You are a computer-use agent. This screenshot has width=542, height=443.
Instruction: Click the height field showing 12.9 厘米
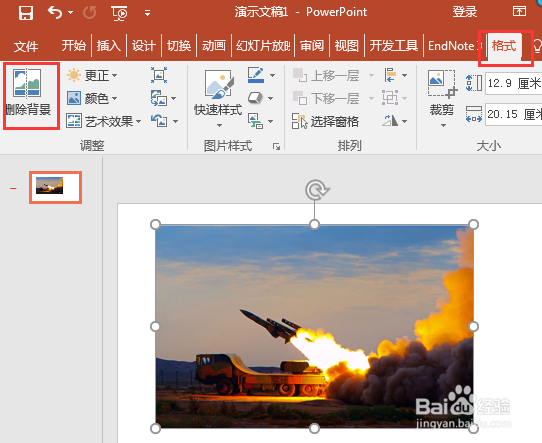click(x=514, y=83)
